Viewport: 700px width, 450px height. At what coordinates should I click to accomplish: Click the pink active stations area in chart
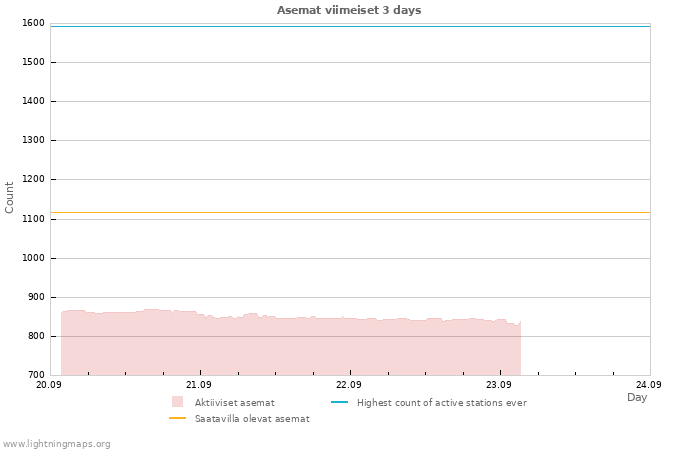(291, 346)
